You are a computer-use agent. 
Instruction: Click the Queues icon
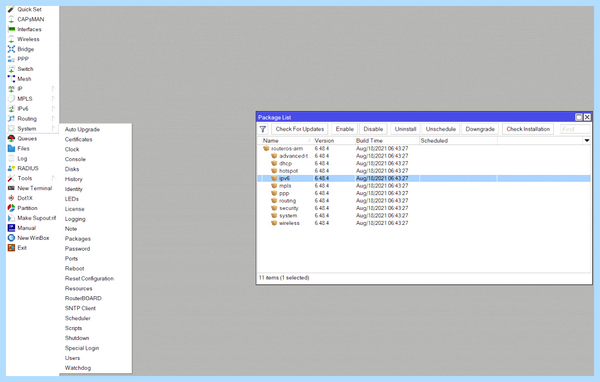11,139
